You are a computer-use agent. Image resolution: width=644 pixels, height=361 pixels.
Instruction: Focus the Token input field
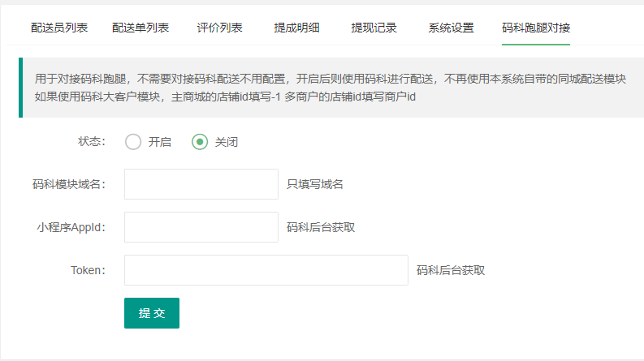(266, 270)
